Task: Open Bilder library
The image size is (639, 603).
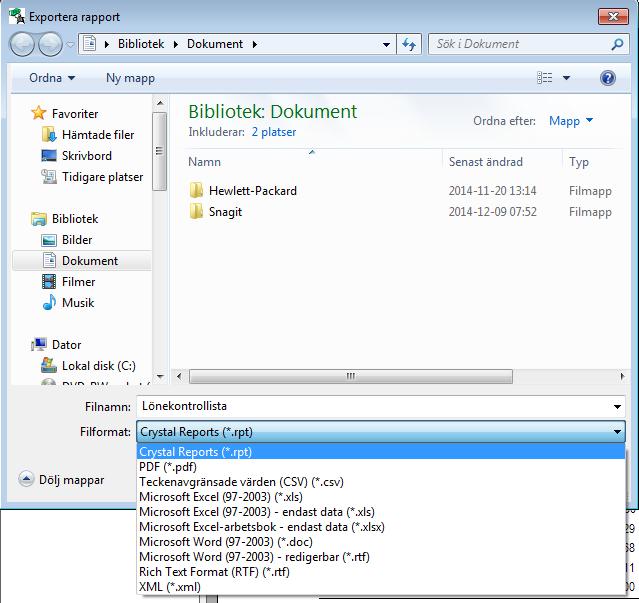Action: [x=77, y=240]
